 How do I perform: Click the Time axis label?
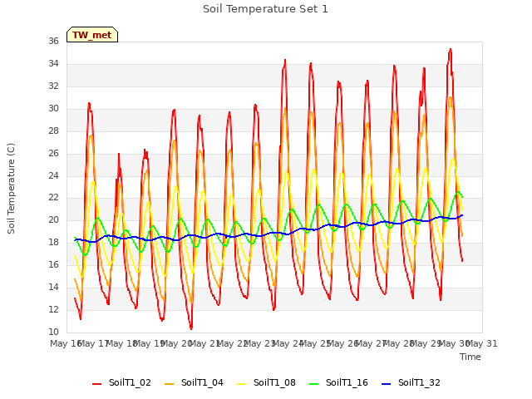[x=470, y=357]
